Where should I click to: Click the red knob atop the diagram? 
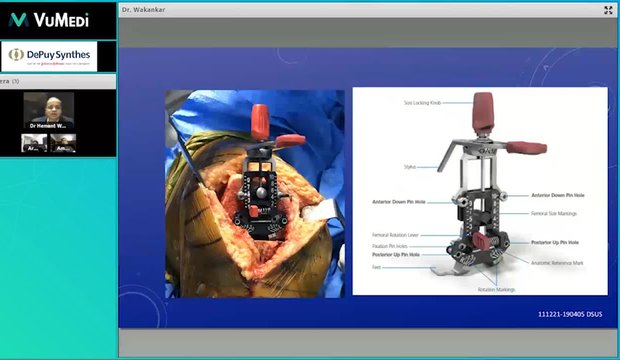coord(483,112)
